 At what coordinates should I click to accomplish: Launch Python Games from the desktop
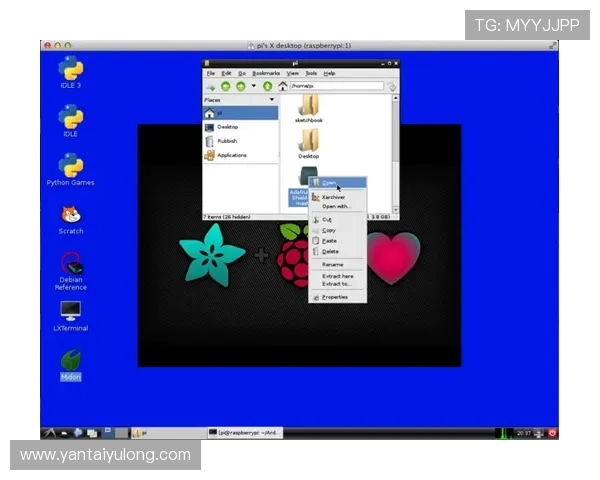pyautogui.click(x=70, y=166)
